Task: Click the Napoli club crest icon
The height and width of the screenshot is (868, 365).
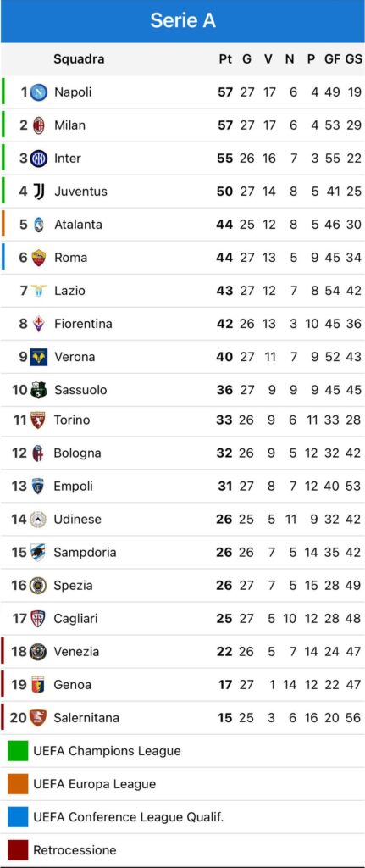Action: tap(39, 92)
